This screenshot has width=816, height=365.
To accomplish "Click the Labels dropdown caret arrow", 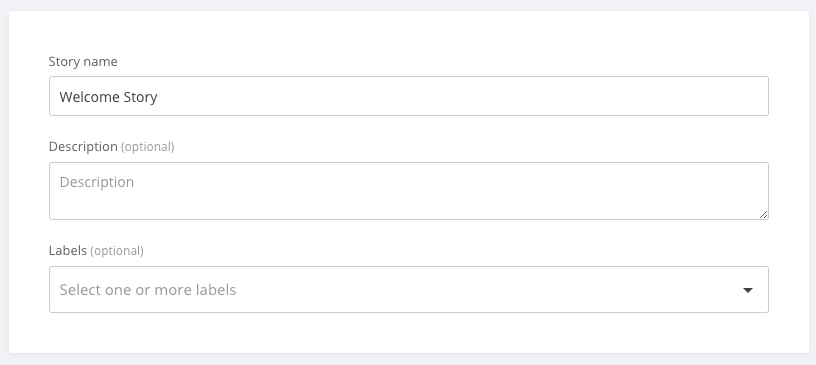I will 747,290.
